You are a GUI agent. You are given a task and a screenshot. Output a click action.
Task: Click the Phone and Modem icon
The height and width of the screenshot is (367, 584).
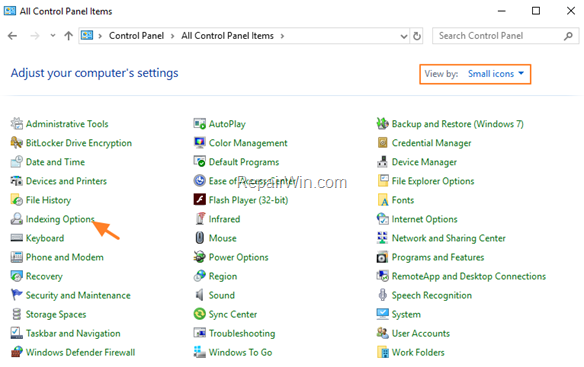click(x=16, y=257)
